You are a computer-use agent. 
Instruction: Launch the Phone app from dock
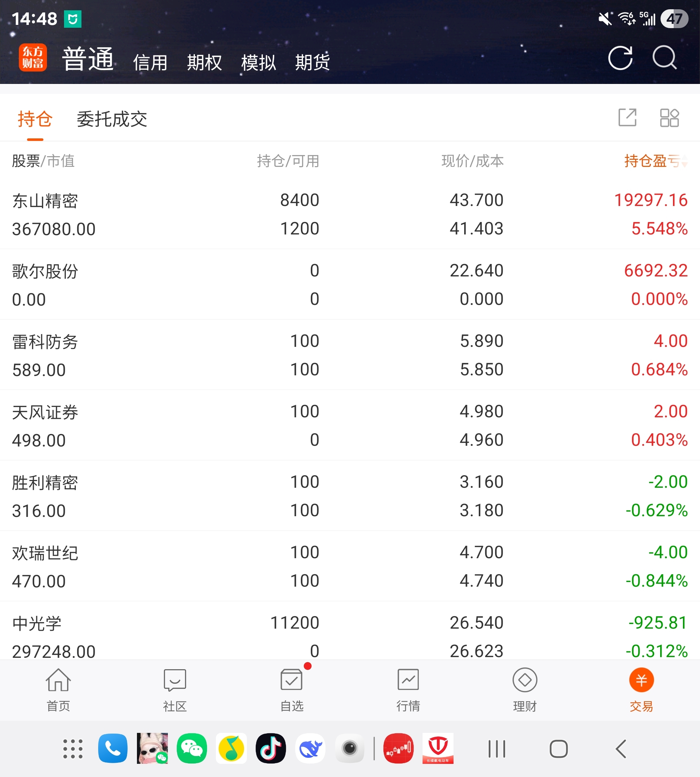[113, 748]
